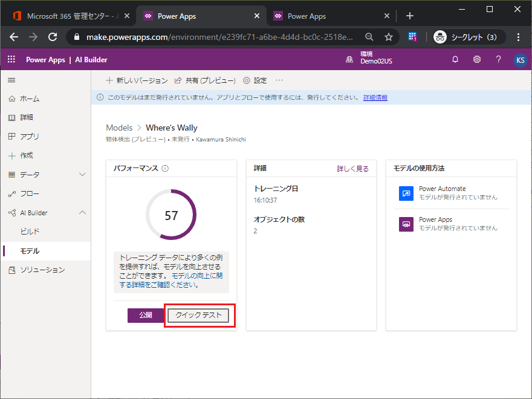Viewport: 532px width, 399px height.
Task: Click the クイック テスト button
Action: point(198,315)
